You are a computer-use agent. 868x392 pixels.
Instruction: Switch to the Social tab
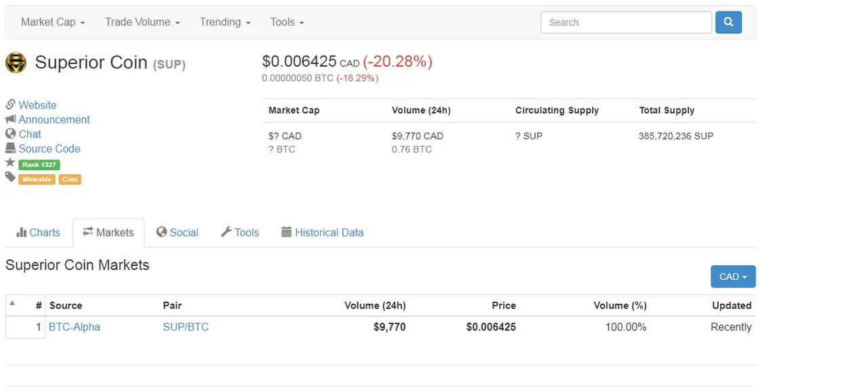[177, 233]
